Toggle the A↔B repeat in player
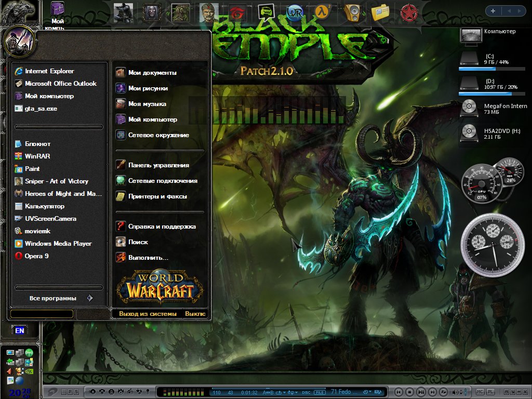Image resolution: width=532 pixels, height=399 pixels. (268, 393)
